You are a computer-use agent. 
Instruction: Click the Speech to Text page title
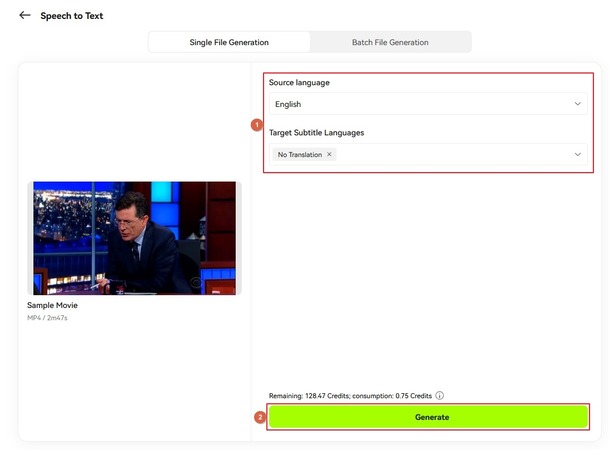pyautogui.click(x=71, y=16)
